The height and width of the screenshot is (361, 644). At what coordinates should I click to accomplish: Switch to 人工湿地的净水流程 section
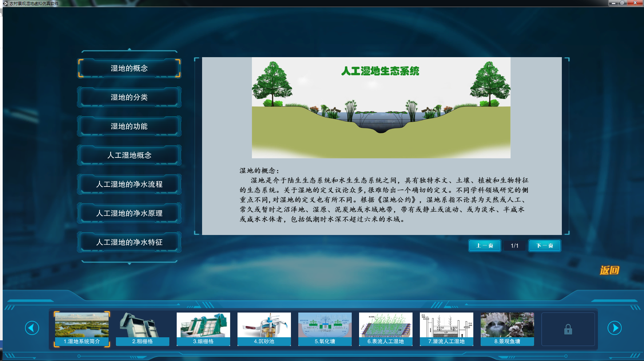[129, 184]
